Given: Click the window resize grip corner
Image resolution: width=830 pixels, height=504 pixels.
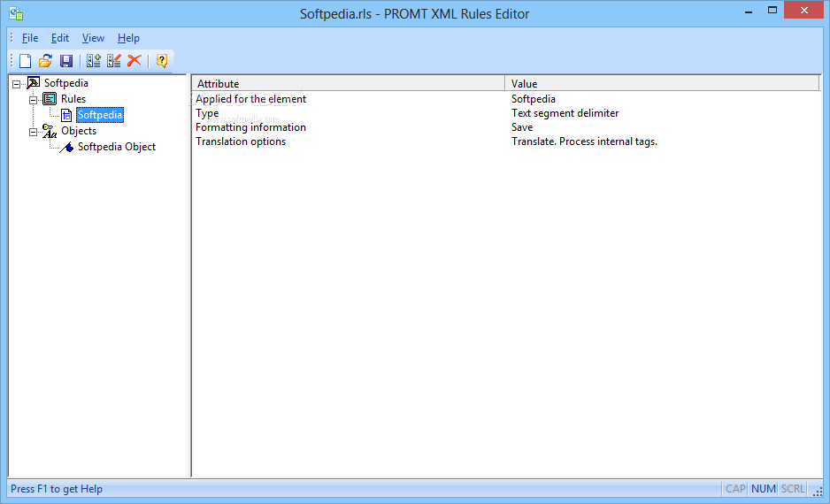Looking at the screenshot, I should [x=818, y=492].
